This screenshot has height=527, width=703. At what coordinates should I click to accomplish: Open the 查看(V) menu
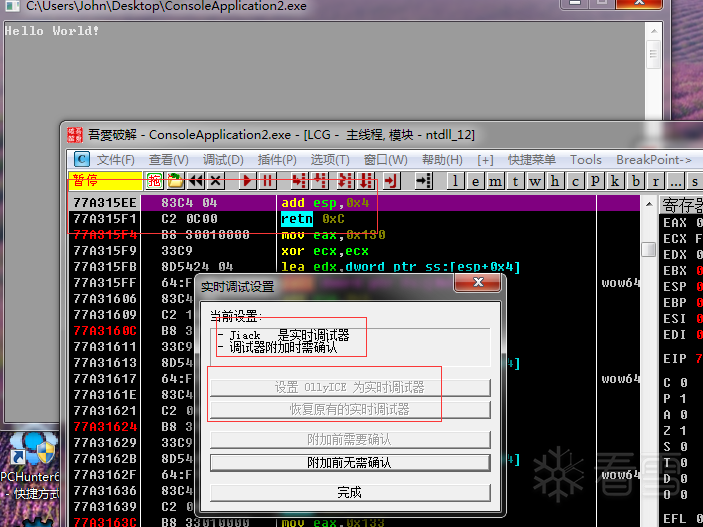pyautogui.click(x=169, y=160)
